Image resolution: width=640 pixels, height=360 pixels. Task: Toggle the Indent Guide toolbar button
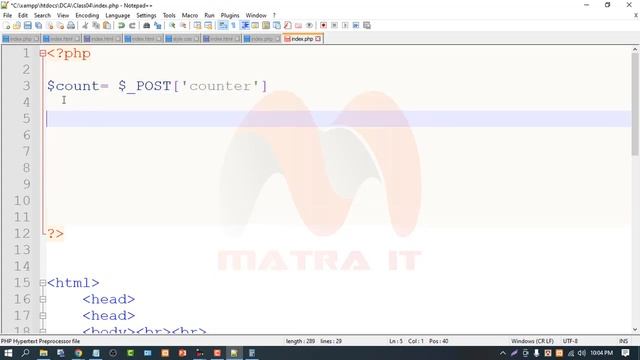pyautogui.click(x=245, y=25)
